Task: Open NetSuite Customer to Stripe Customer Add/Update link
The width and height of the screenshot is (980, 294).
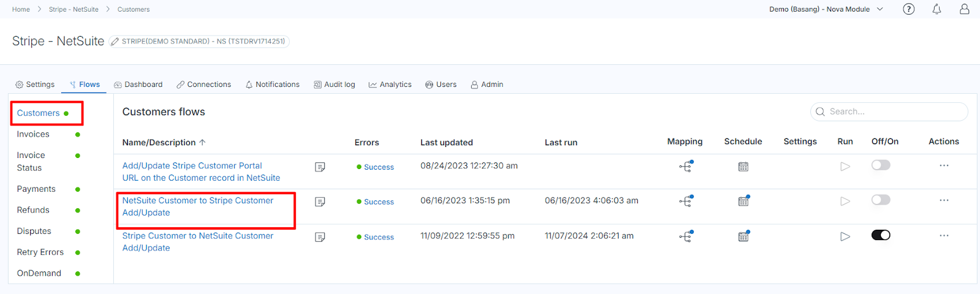Action: click(x=197, y=206)
